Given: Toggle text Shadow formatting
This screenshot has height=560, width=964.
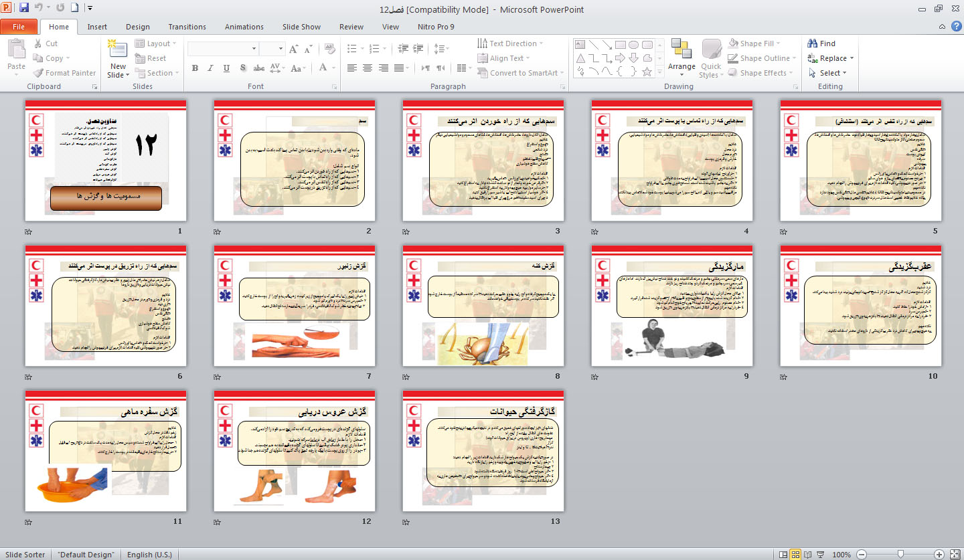Looking at the screenshot, I should tap(242, 68).
